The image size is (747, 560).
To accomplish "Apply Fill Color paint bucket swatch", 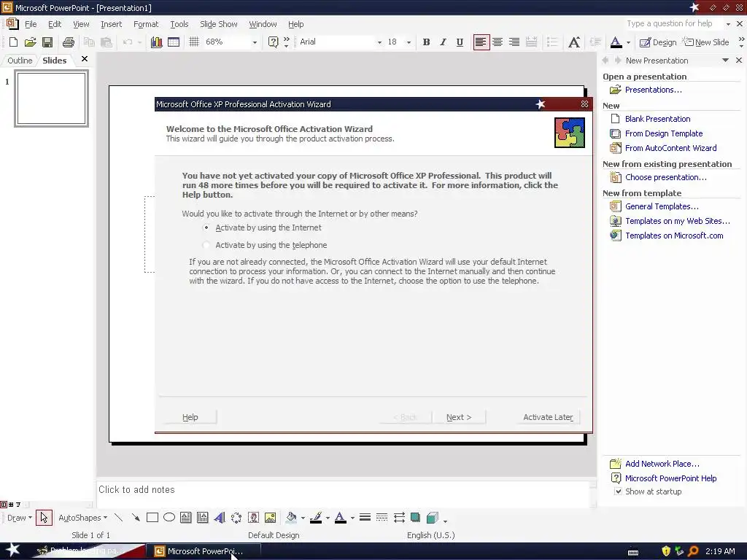I will pos(291,518).
